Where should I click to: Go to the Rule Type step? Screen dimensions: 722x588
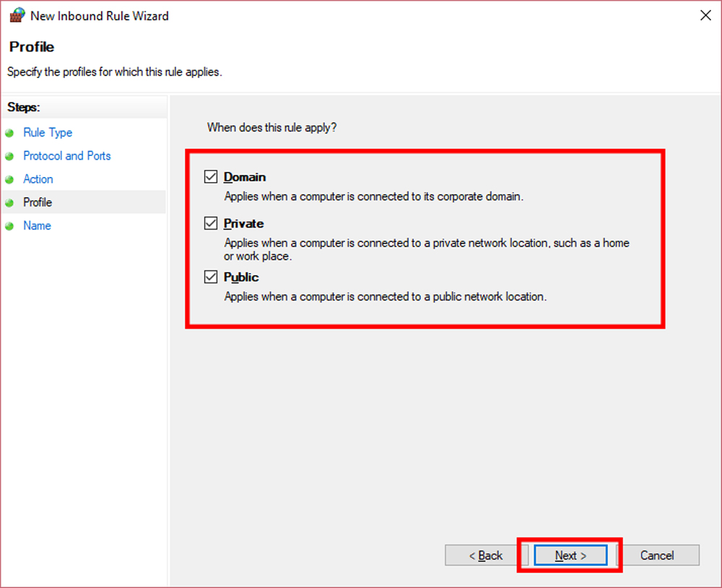(48, 133)
